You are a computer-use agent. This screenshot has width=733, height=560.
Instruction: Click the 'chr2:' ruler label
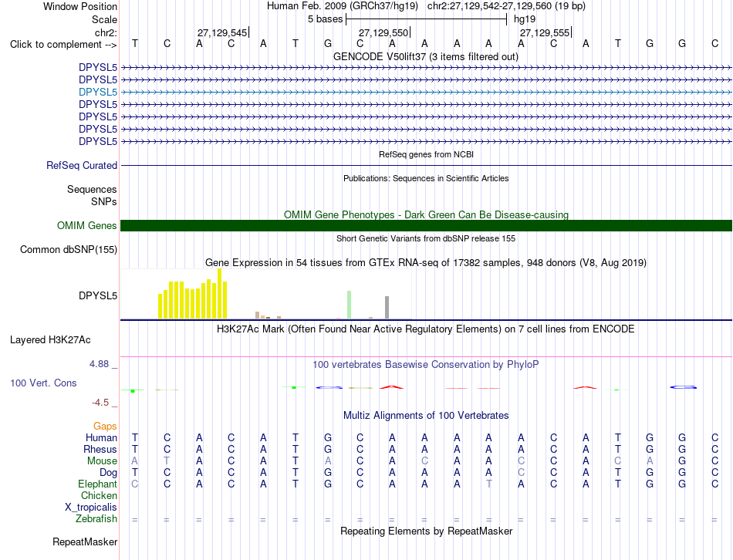[x=106, y=32]
